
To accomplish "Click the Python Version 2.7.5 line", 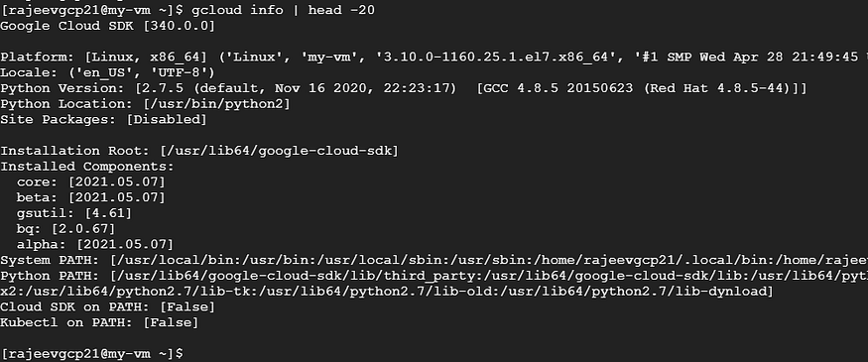I will [x=404, y=88].
